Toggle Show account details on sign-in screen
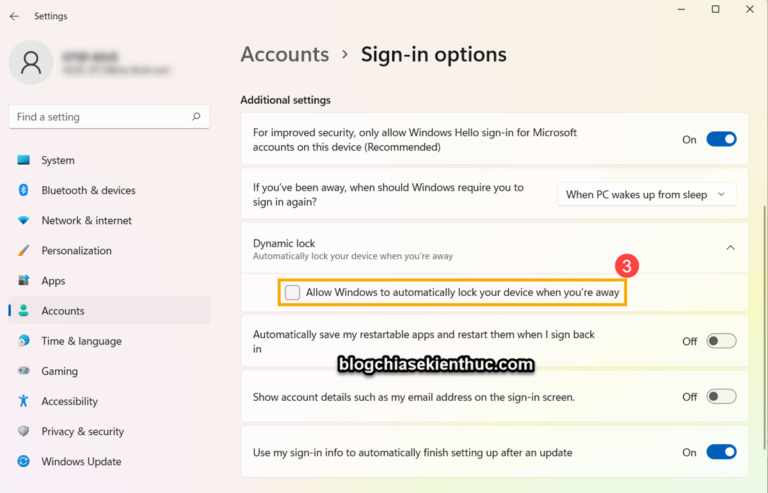Viewport: 768px width, 493px height. 721,397
